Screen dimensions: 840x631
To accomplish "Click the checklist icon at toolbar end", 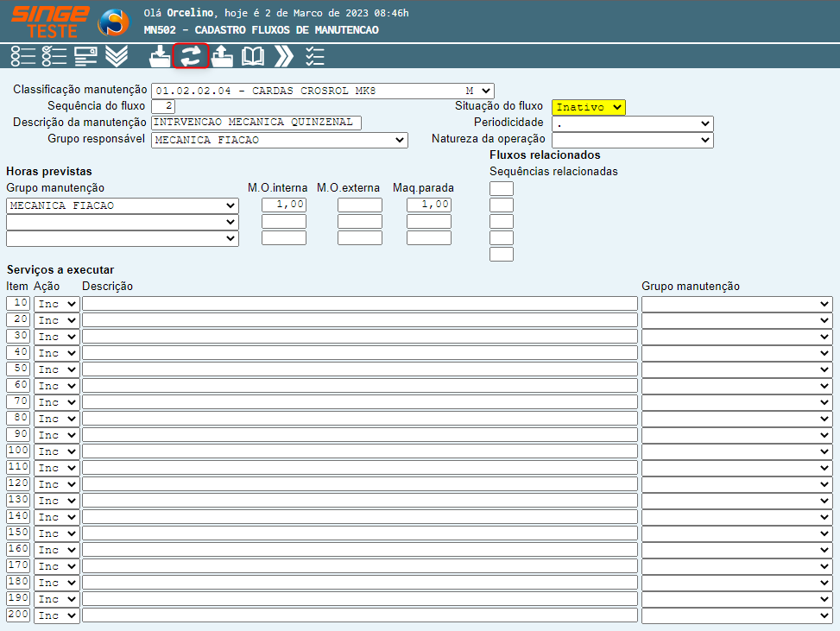I will tap(315, 56).
